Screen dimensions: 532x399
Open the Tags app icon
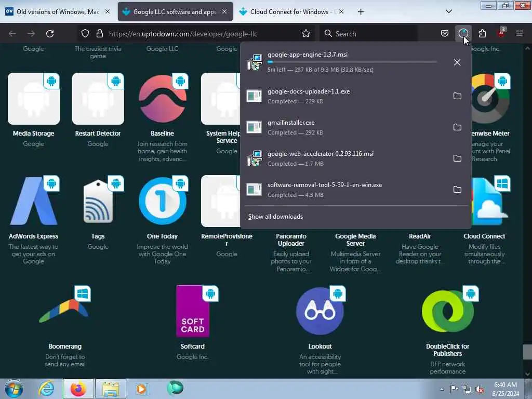pos(98,201)
